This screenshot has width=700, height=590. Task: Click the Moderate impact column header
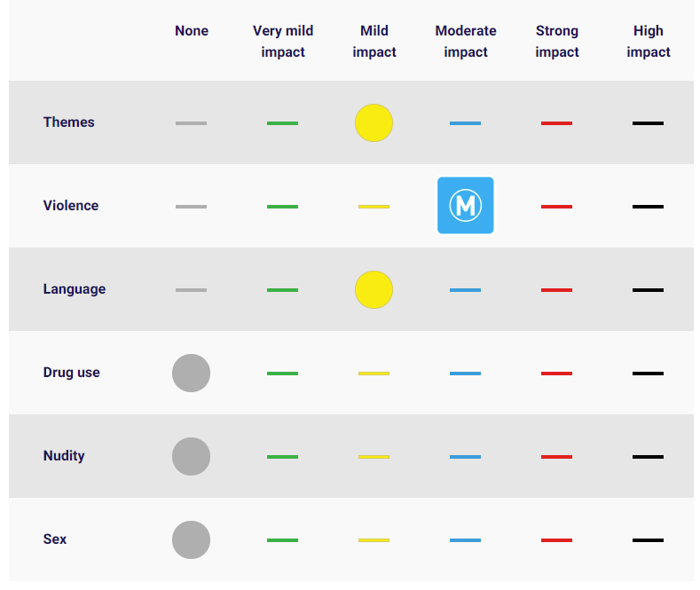465,41
